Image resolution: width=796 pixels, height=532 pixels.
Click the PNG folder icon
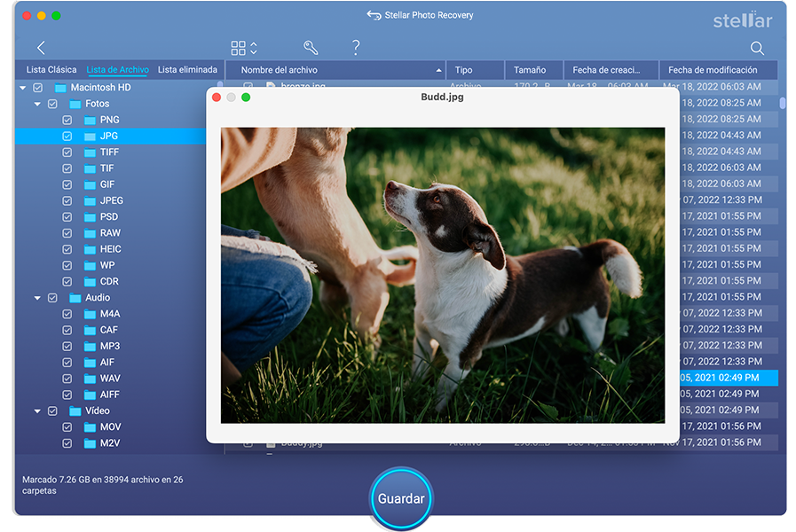(x=90, y=121)
